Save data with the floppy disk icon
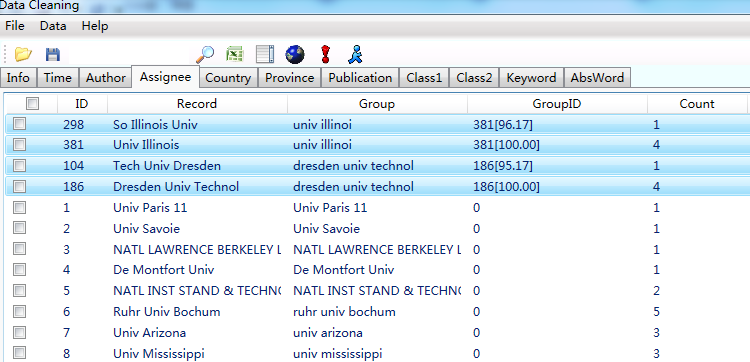This screenshot has width=750, height=362. [x=53, y=54]
